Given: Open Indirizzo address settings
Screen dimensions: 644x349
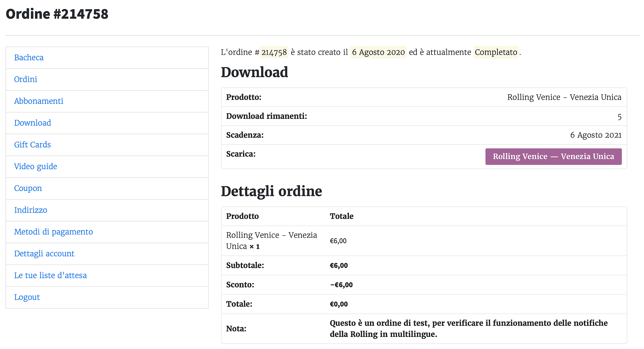Looking at the screenshot, I should point(30,210).
